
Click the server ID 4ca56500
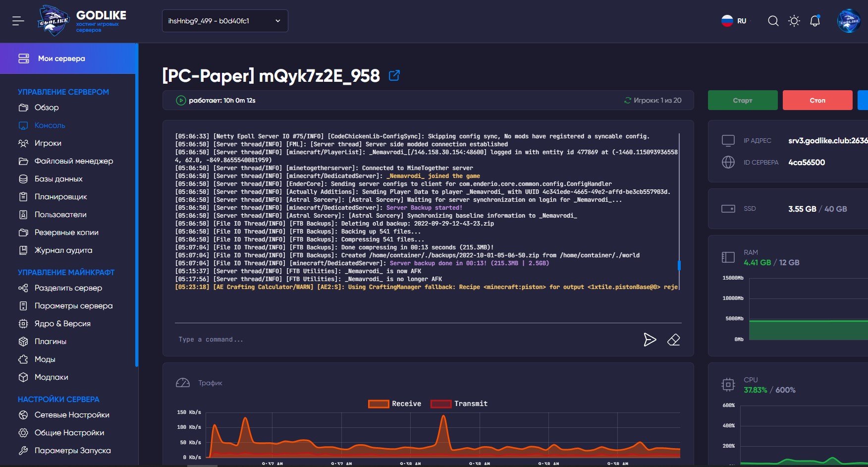pos(807,163)
